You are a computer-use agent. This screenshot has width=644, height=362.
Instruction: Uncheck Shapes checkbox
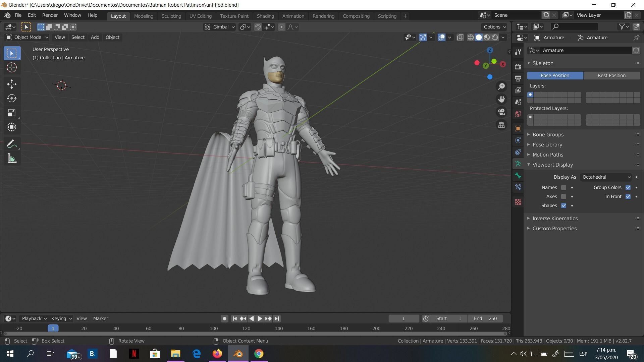coord(563,205)
